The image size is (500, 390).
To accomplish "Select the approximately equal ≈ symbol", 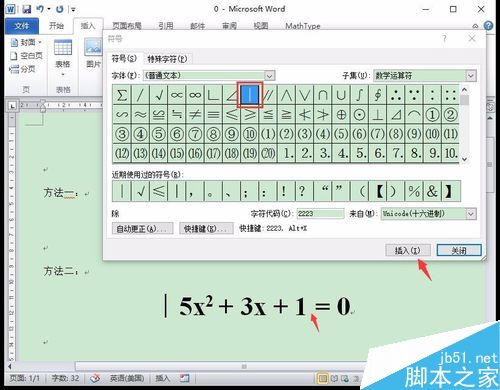I will coord(140,115).
